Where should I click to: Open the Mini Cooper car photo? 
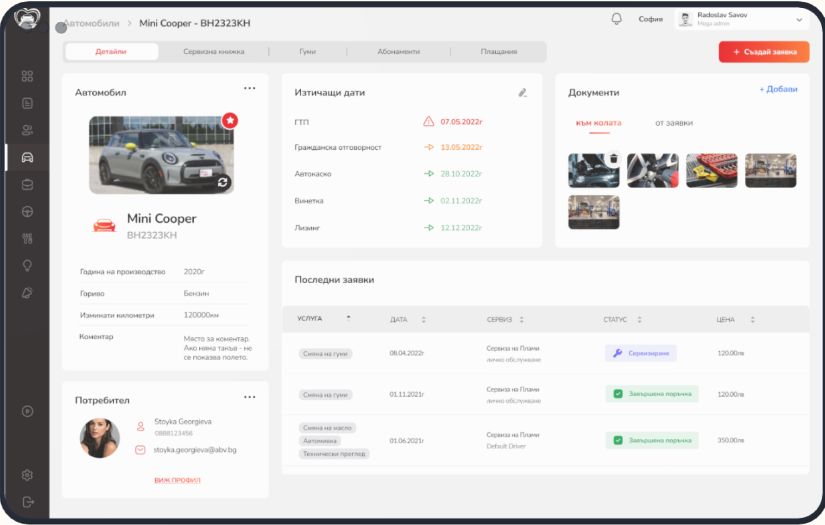(x=161, y=155)
